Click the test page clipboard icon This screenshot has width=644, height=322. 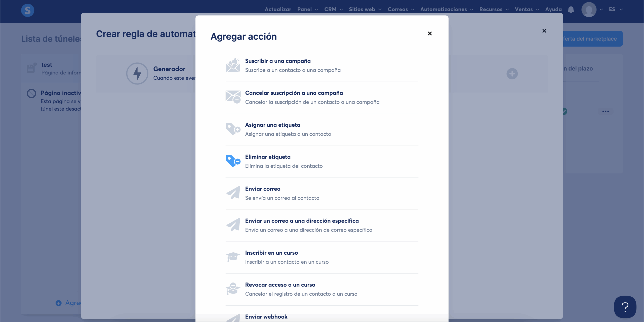tap(31, 68)
